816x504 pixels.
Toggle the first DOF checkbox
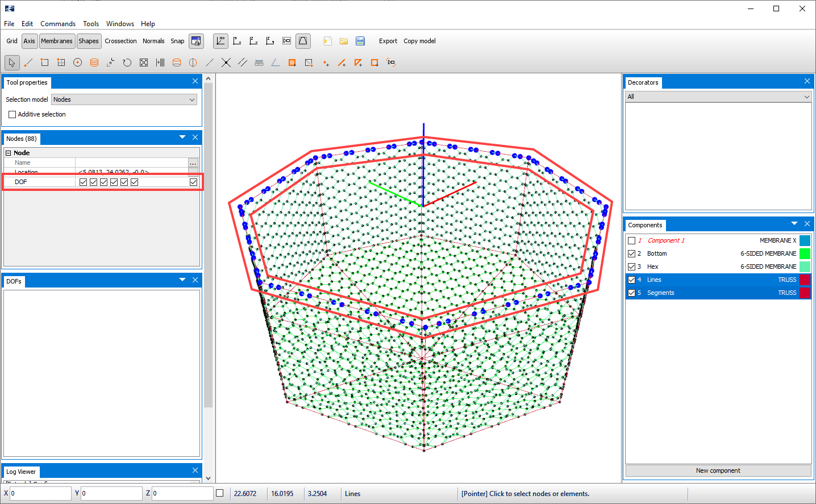pyautogui.click(x=84, y=182)
